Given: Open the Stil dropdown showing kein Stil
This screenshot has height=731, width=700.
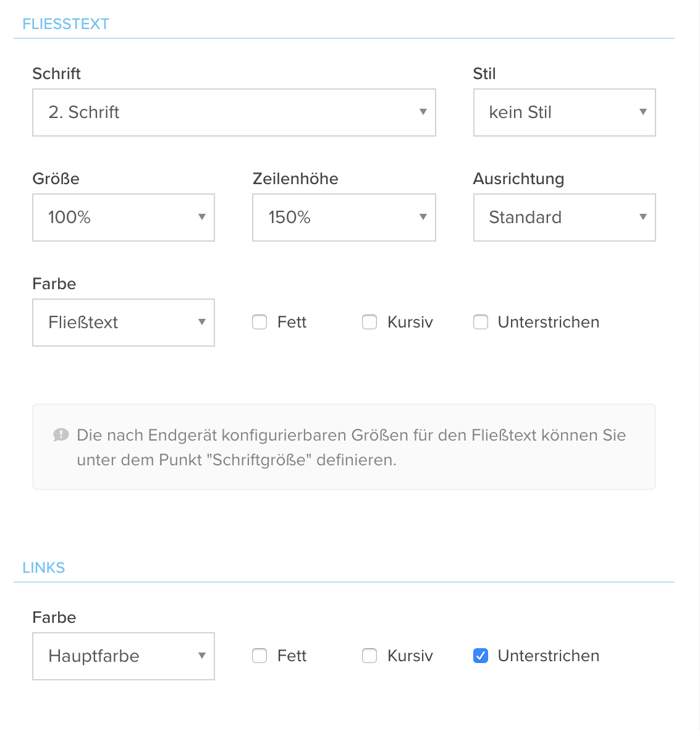Looking at the screenshot, I should tap(564, 112).
